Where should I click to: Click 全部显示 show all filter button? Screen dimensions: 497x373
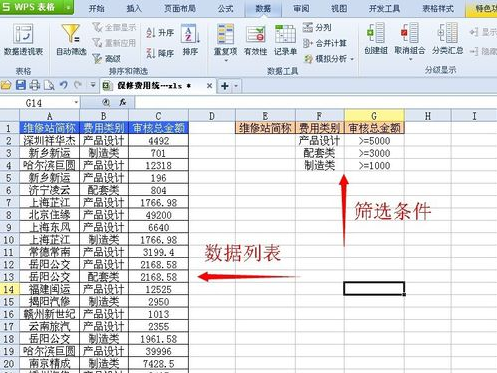(114, 27)
